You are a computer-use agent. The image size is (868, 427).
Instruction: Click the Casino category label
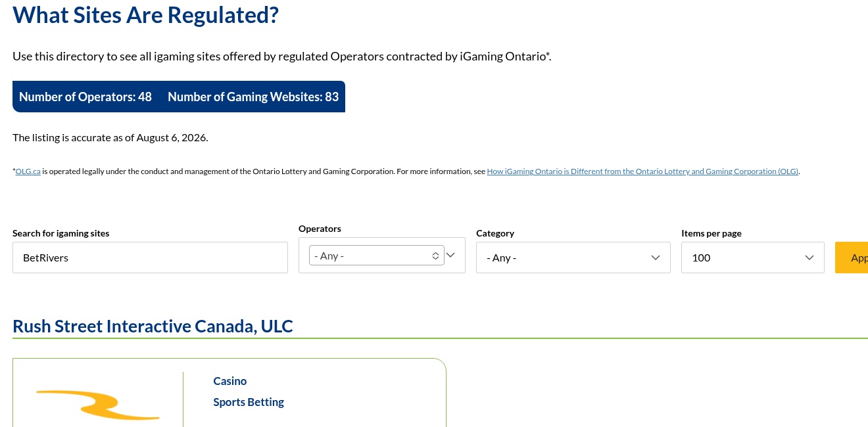pos(230,381)
